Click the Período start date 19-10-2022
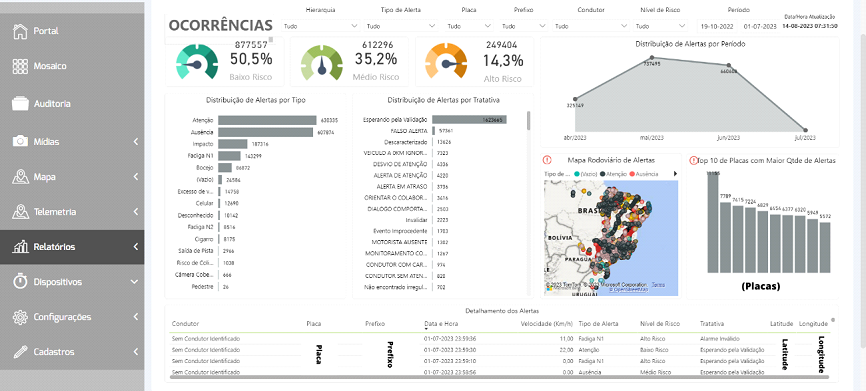The width and height of the screenshot is (866, 391). coord(716,26)
